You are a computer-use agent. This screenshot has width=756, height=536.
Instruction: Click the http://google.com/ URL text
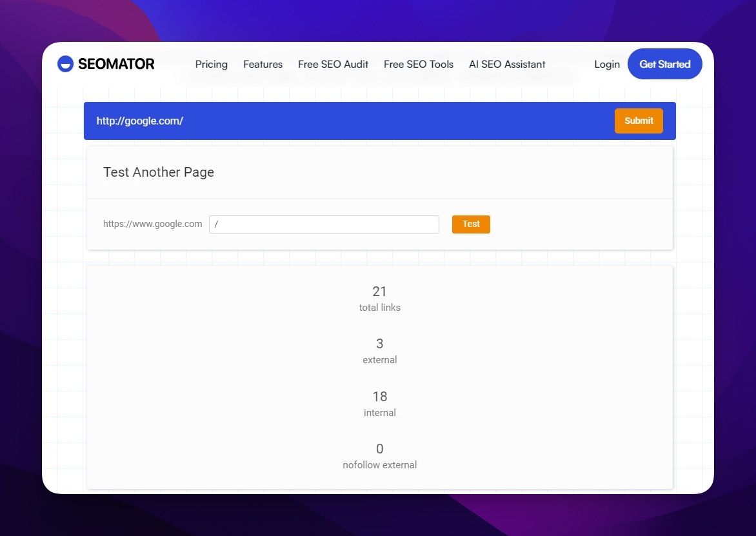139,121
